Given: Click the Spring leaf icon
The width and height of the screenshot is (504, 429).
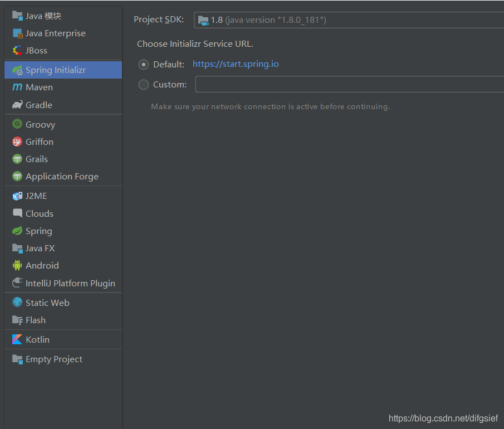Looking at the screenshot, I should 17,231.
